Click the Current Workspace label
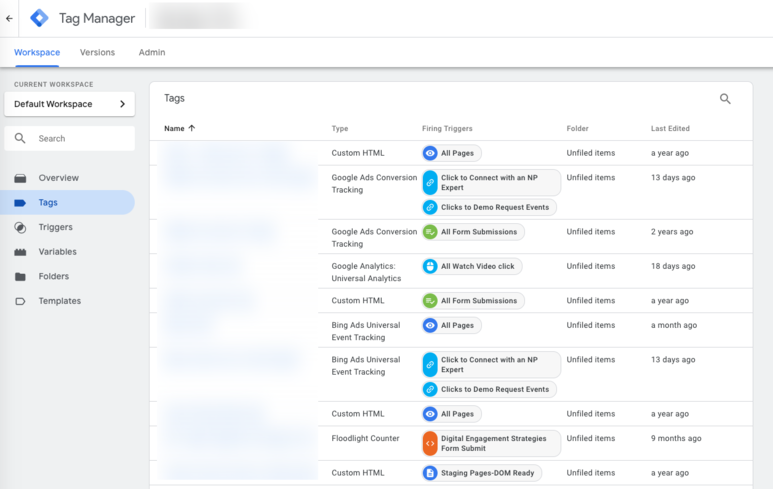Viewport: 773px width, 489px height. coord(54,84)
